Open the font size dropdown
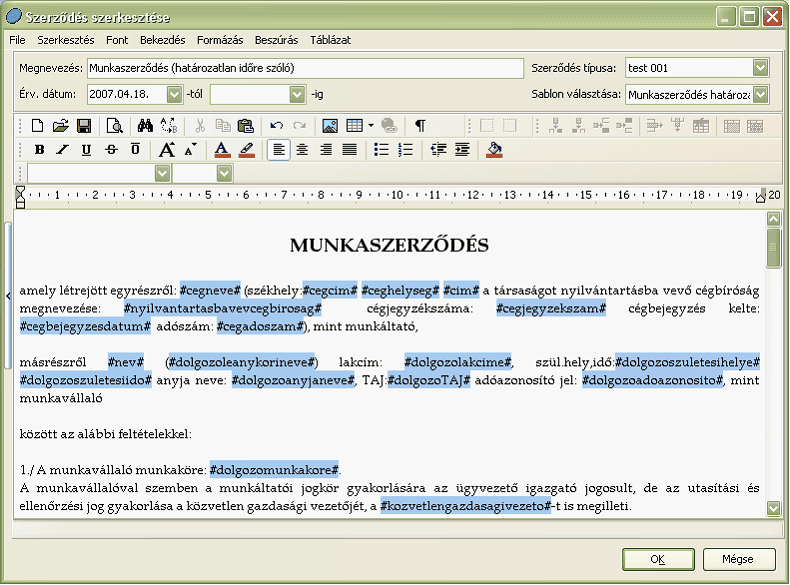 pyautogui.click(x=225, y=174)
